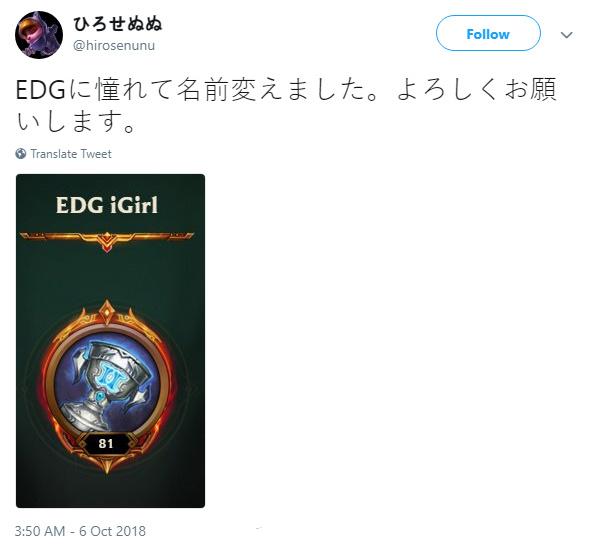589x553 pixels.
Task: Click the Translate Tweet link
Action: (71, 154)
